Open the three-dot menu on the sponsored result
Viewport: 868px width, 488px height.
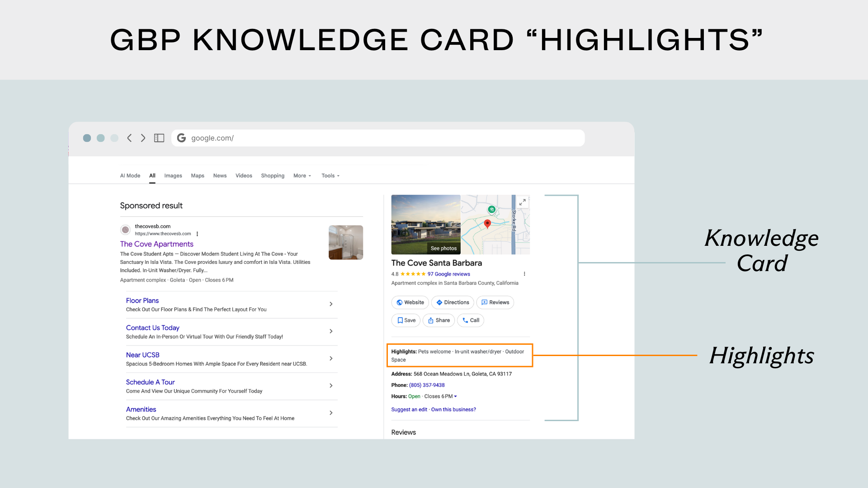[197, 234]
